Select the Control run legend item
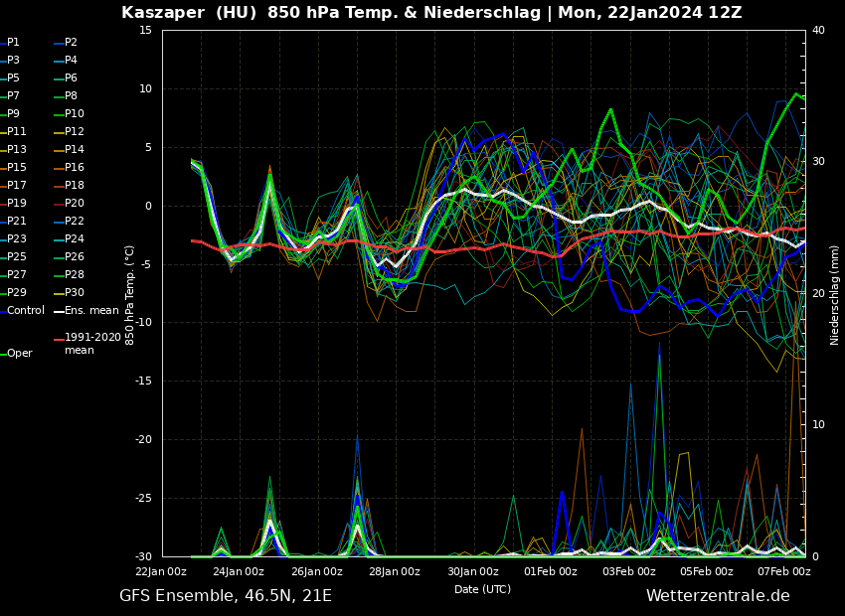The width and height of the screenshot is (845, 616). 26,311
